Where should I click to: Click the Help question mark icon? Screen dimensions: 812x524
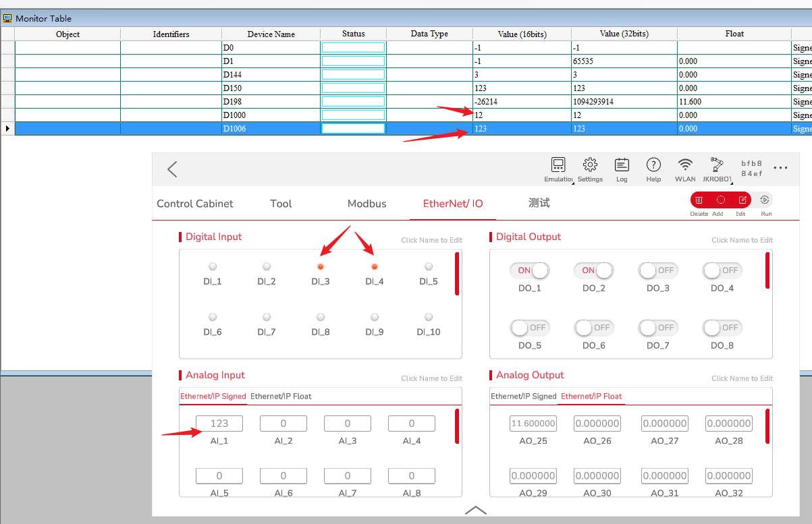(x=653, y=165)
